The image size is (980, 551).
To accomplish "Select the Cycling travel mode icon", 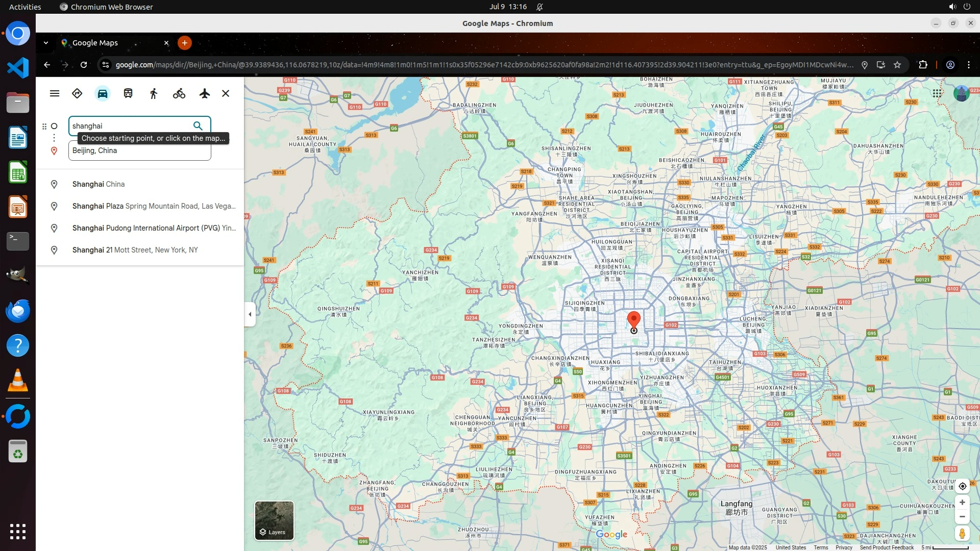I will pyautogui.click(x=179, y=93).
